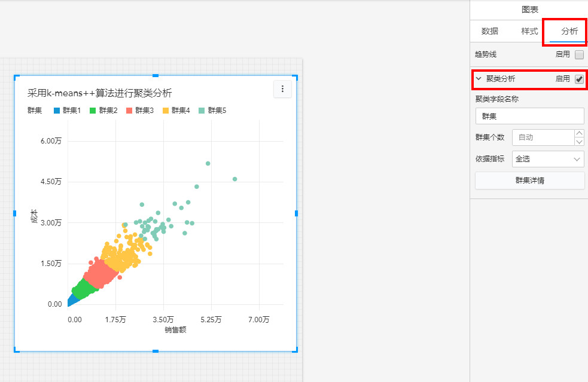Click the 群集1 blue legend swatch
The height and width of the screenshot is (382, 588).
57,111
